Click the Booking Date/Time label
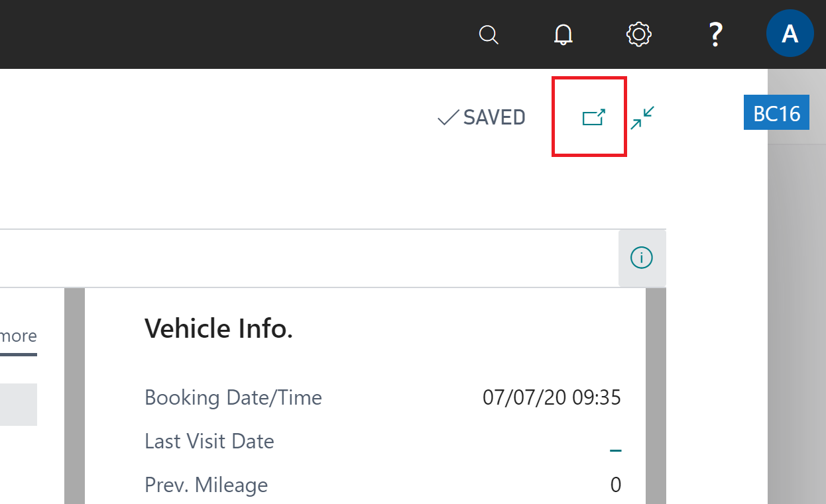 click(x=233, y=397)
